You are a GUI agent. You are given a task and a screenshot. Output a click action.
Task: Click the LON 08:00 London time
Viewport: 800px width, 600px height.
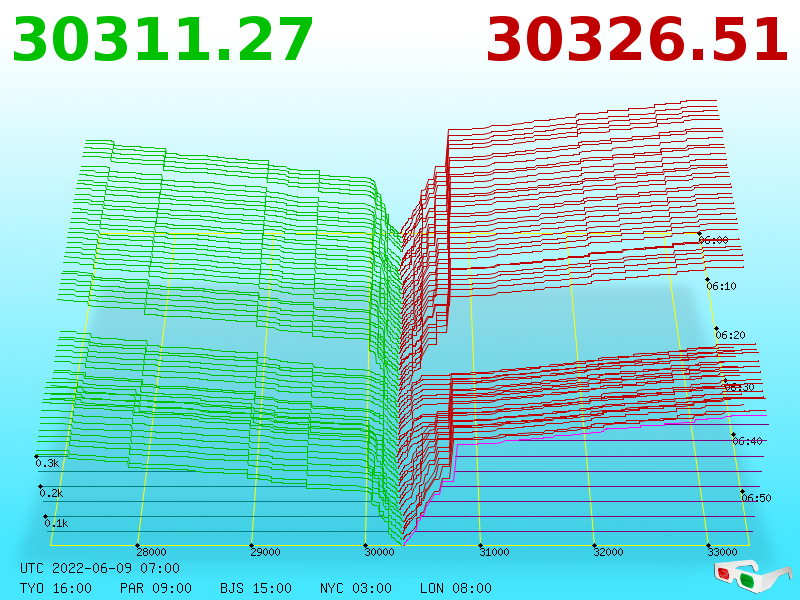[456, 588]
